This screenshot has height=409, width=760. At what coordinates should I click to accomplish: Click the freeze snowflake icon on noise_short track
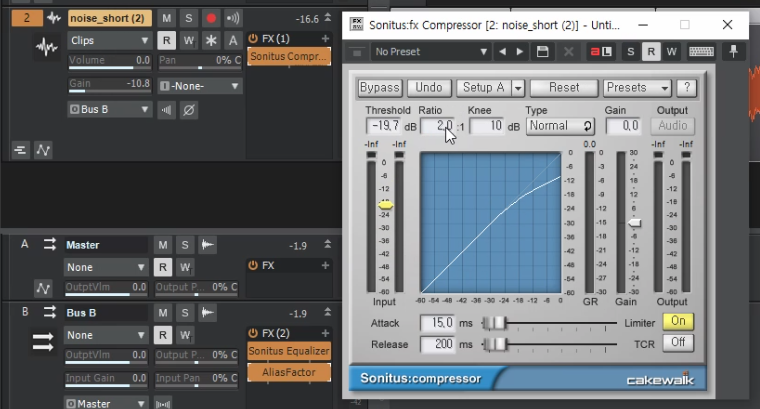(211, 40)
